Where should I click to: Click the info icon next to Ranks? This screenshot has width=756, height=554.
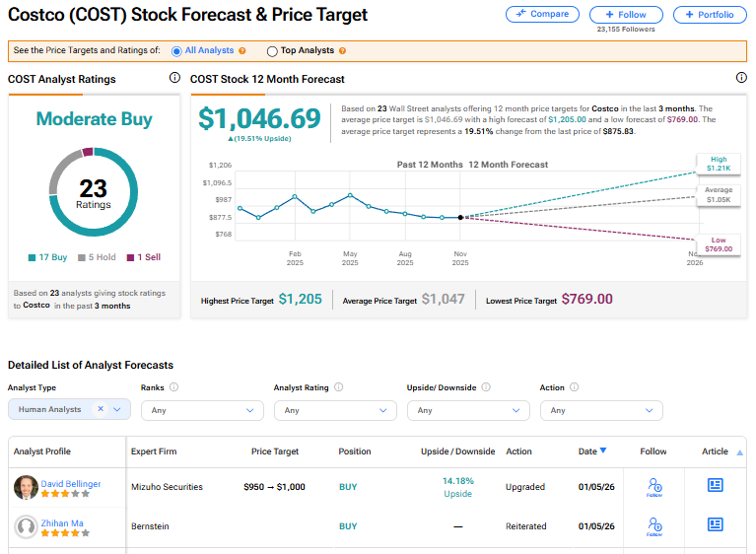pos(173,388)
